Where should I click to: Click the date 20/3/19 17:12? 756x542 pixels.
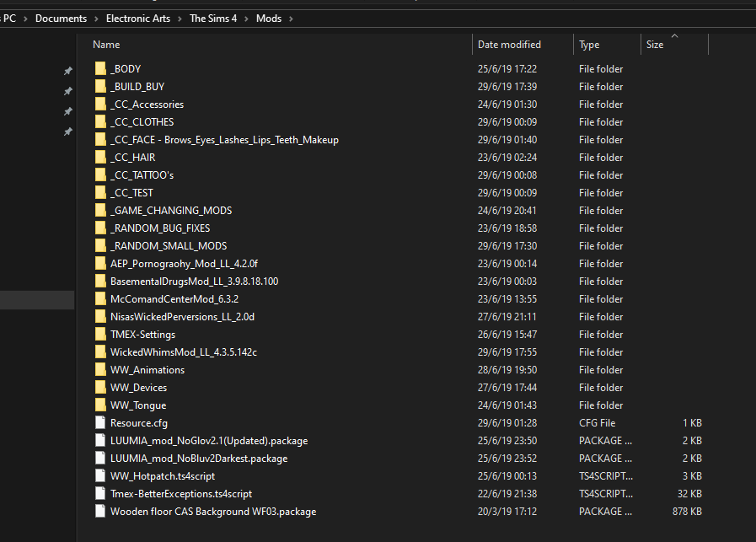[507, 511]
